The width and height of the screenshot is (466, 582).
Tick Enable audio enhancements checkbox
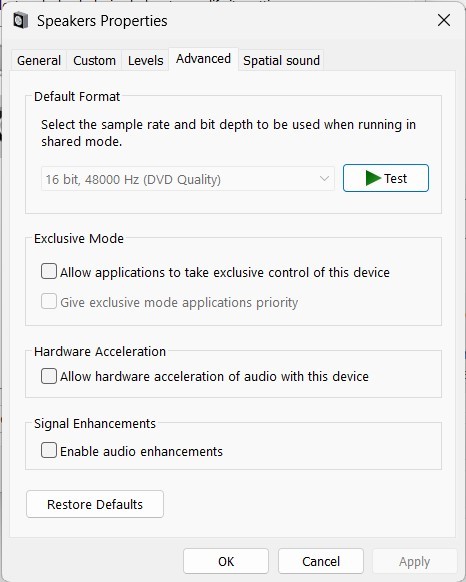click(x=49, y=451)
